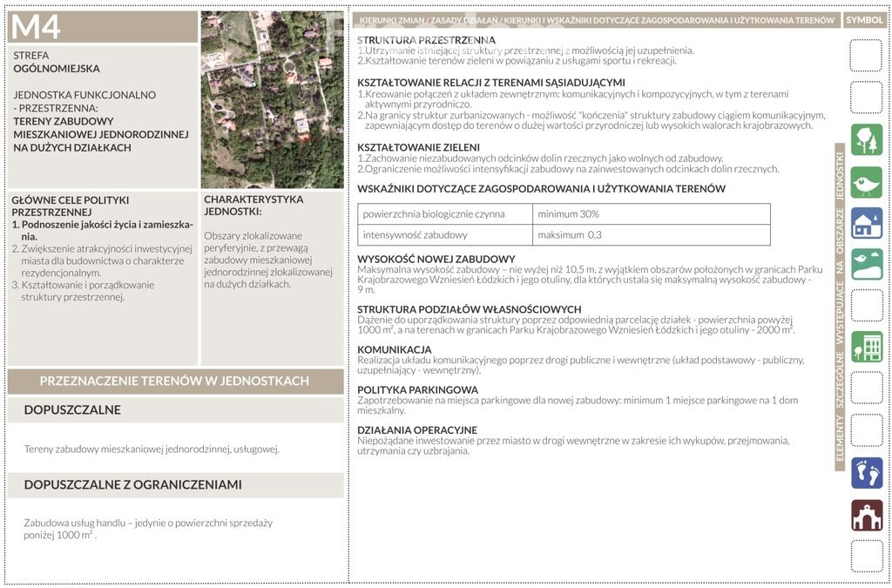This screenshot has width=892, height=588.
Task: Click 'TERENY ZABUDOWY MIESZKANIOWEJ JEDNORODZINNEJ' unit name
Action: tap(101, 134)
